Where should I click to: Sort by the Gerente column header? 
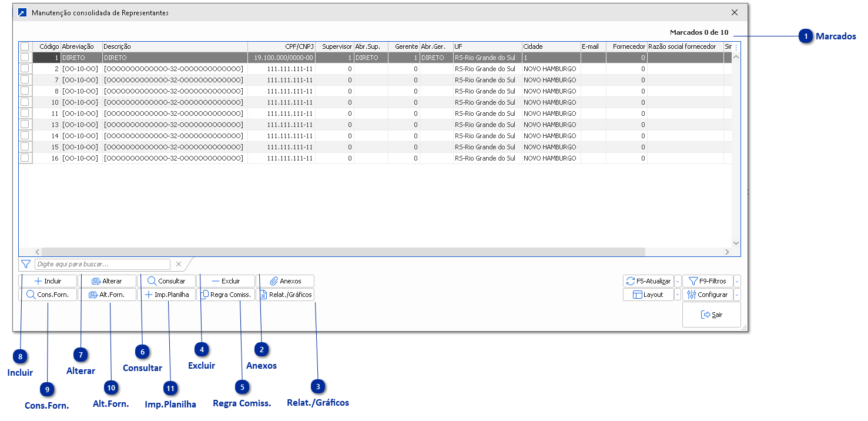(404, 46)
